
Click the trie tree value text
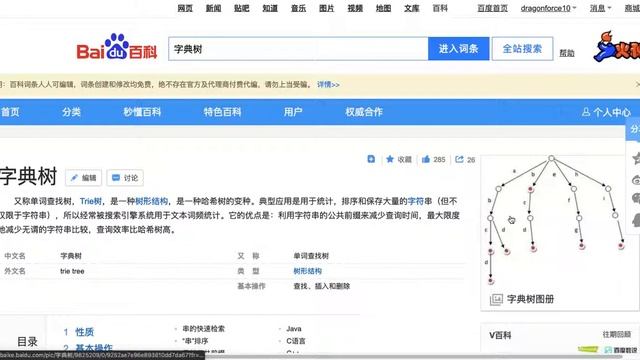point(72,271)
